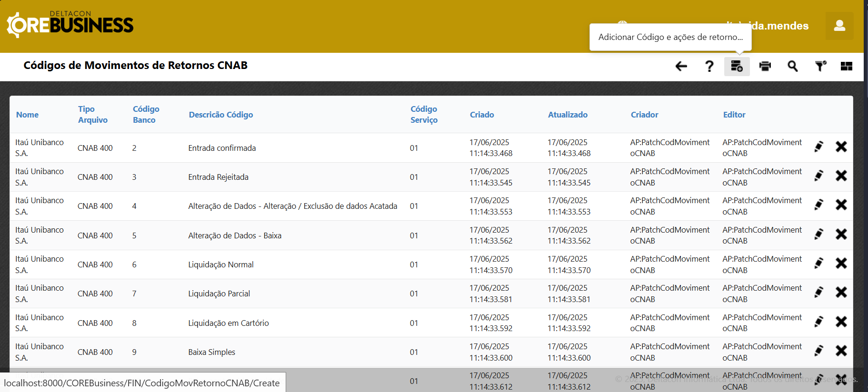Print the list with printer icon

click(765, 66)
